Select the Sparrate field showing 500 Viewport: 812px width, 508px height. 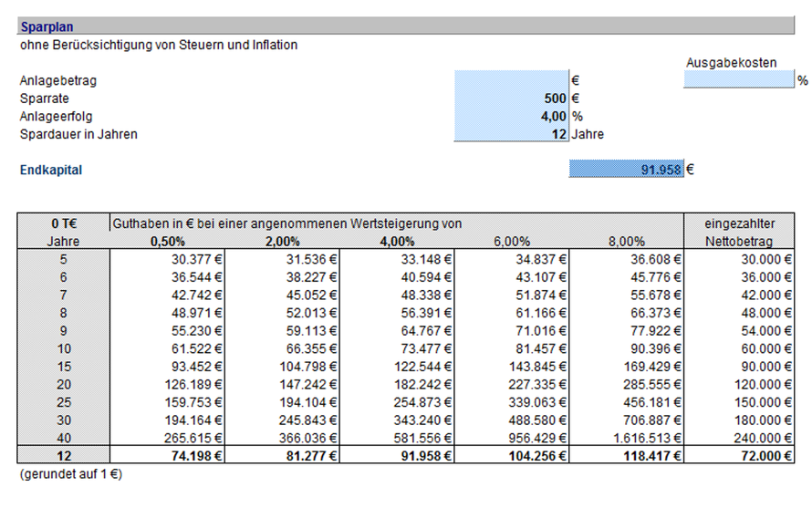(510, 98)
